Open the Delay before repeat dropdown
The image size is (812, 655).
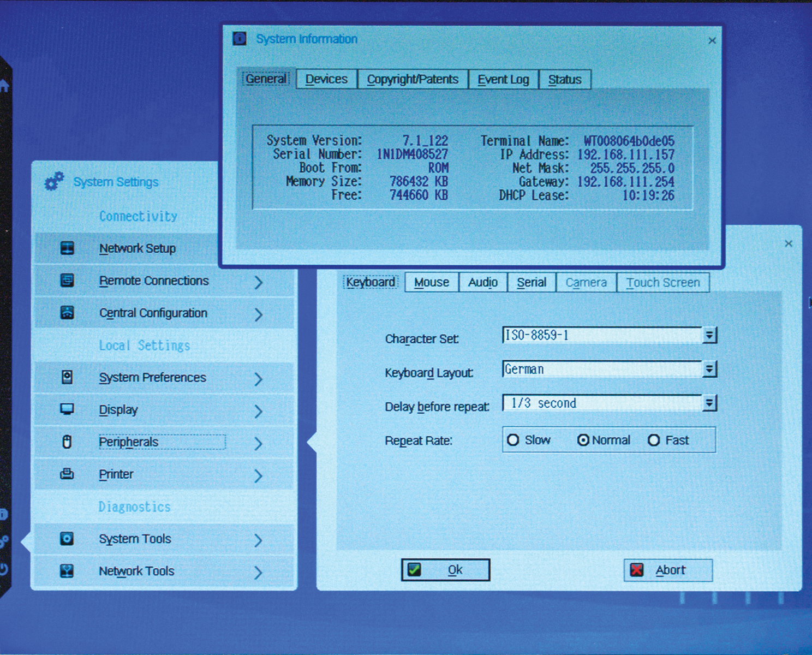coord(710,403)
